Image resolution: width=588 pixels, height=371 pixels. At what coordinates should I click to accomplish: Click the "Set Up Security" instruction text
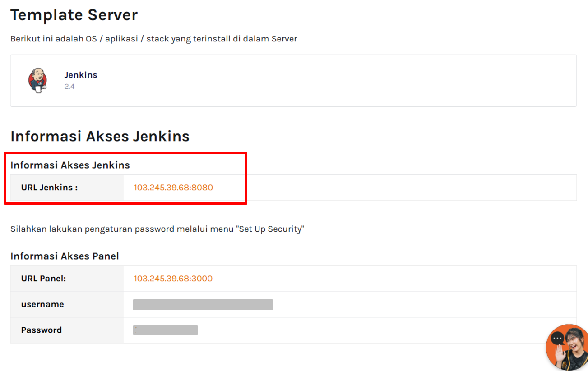157,229
